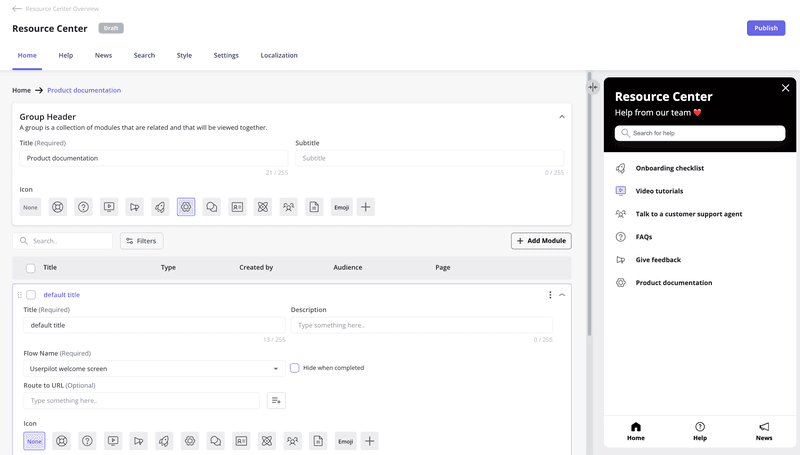800x455 pixels.
Task: Click Add Module button
Action: pyautogui.click(x=541, y=241)
